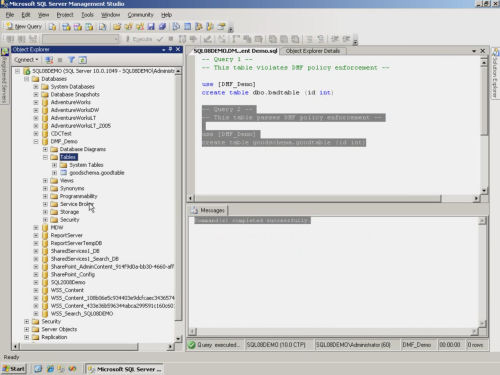The image size is (500, 375).
Task: Click the Open File folder icon
Action: (117, 27)
